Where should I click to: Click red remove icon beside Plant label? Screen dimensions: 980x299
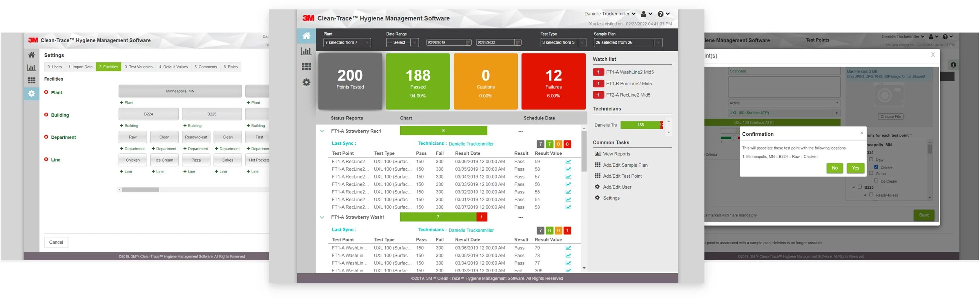46,92
